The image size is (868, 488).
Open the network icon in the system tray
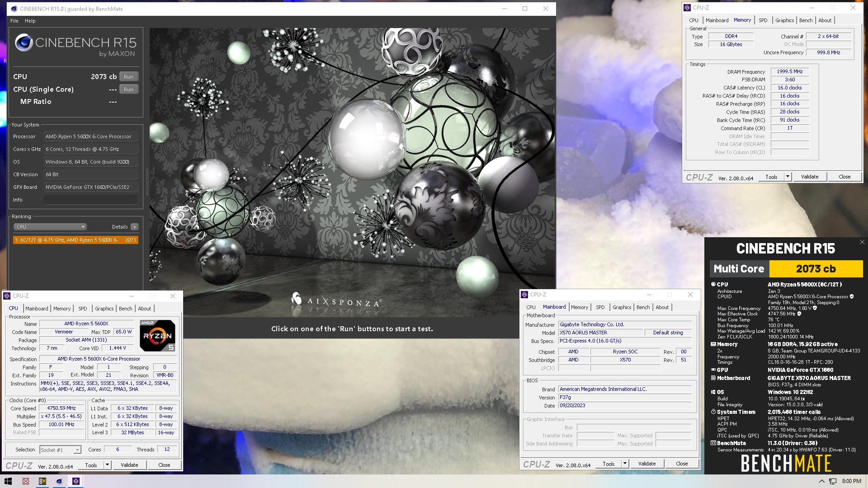(x=833, y=481)
